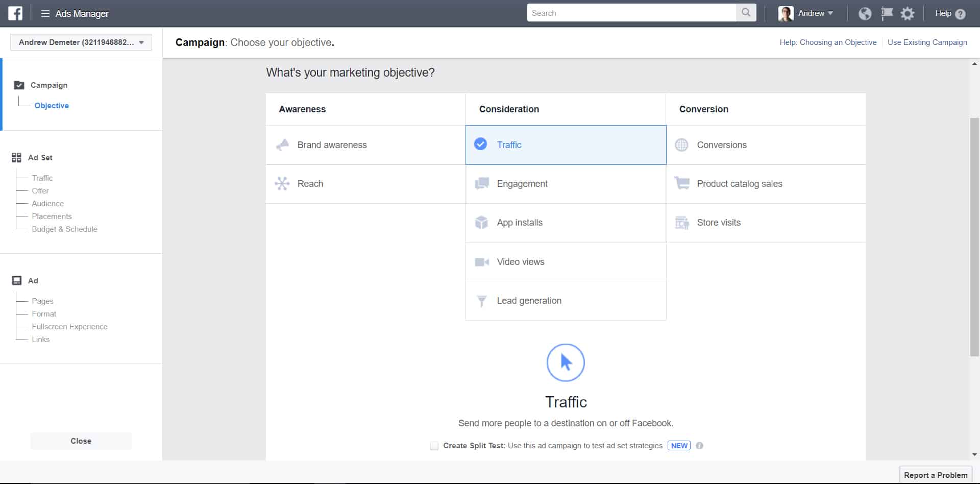
Task: Select Fullscreen Experience tree item
Action: click(69, 327)
